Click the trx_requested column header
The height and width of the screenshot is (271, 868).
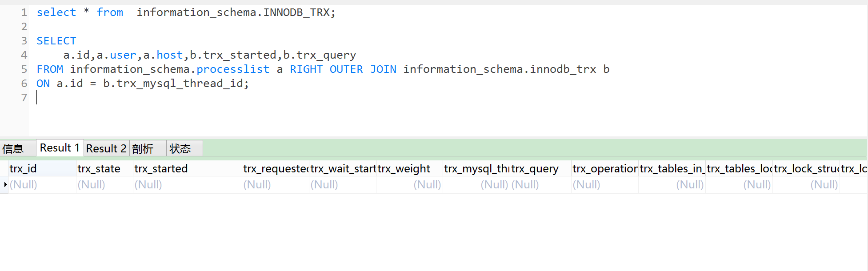[276, 168]
